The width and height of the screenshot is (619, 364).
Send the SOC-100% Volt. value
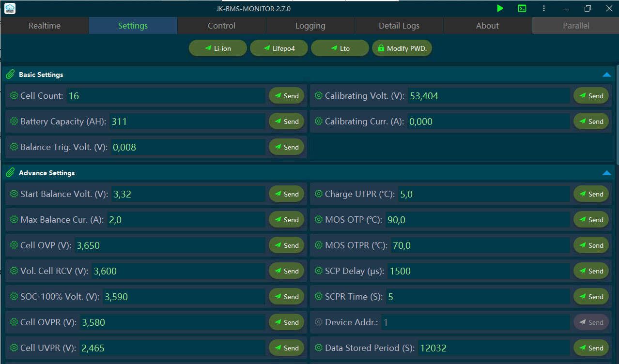point(287,297)
